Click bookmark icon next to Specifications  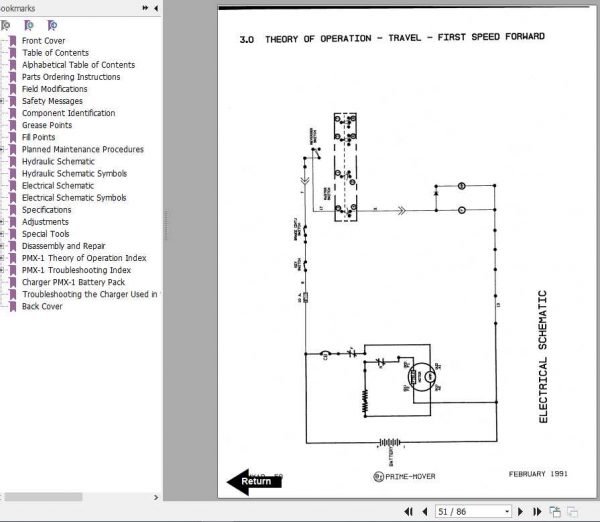tap(13, 210)
